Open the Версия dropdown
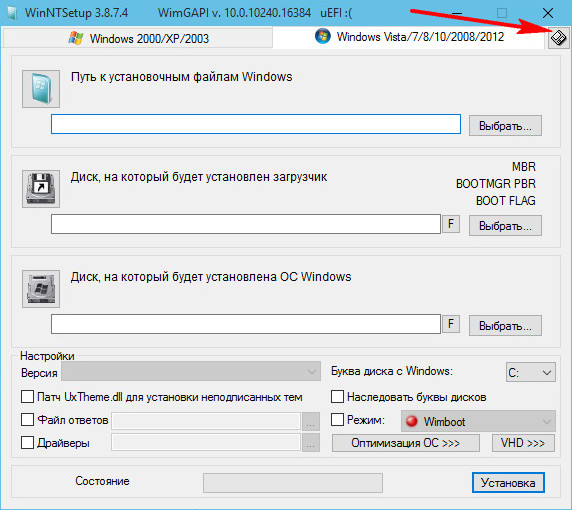572x510 pixels. point(191,372)
